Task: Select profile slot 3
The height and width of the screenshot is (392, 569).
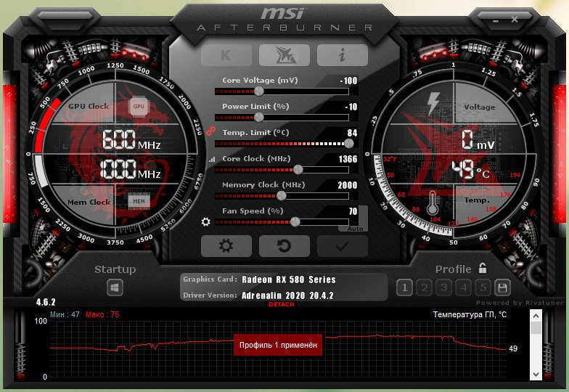Action: point(444,288)
